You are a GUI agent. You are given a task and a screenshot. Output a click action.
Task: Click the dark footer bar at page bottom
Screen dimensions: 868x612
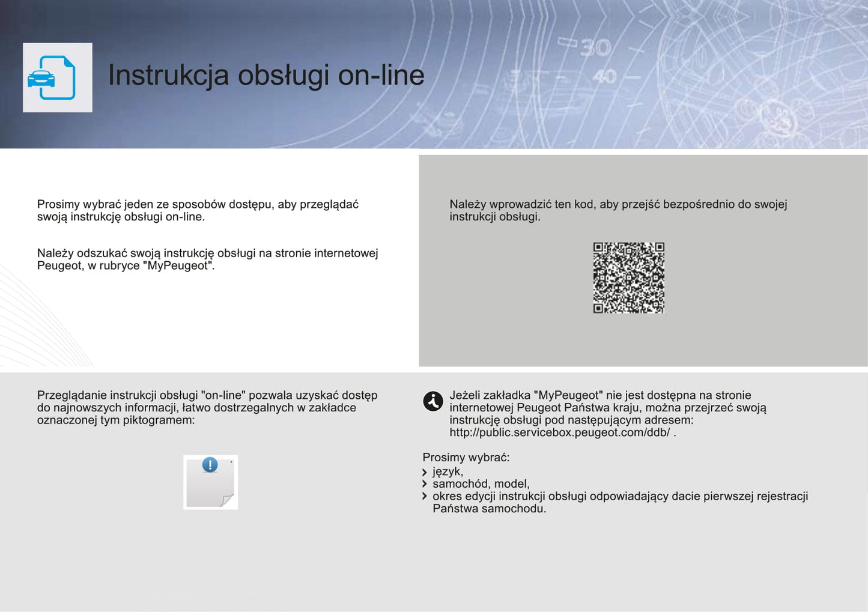434,609
